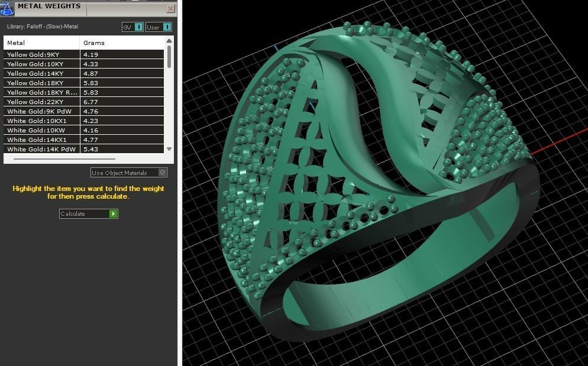The width and height of the screenshot is (588, 366).
Task: Click the 4.33 grams value
Action: [91, 64]
